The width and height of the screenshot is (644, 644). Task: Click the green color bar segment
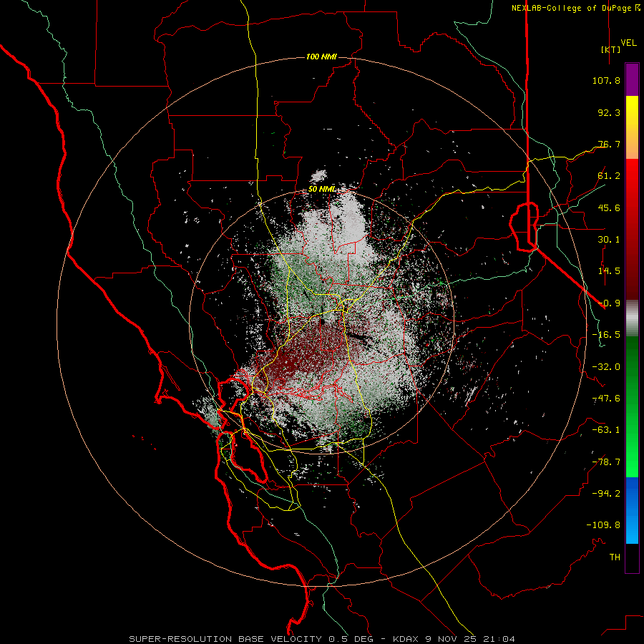(x=632, y=406)
